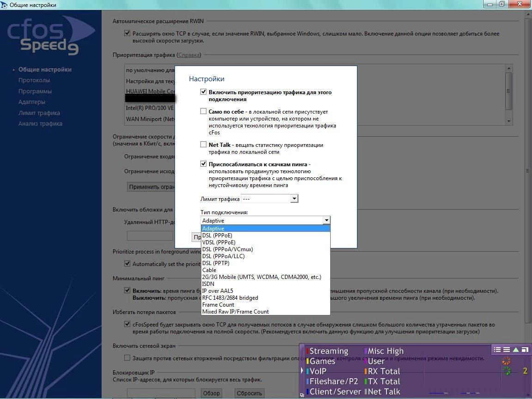The height and width of the screenshot is (399, 532).
Task: Enable the Net Talk checkbox in dialog
Action: [203, 144]
